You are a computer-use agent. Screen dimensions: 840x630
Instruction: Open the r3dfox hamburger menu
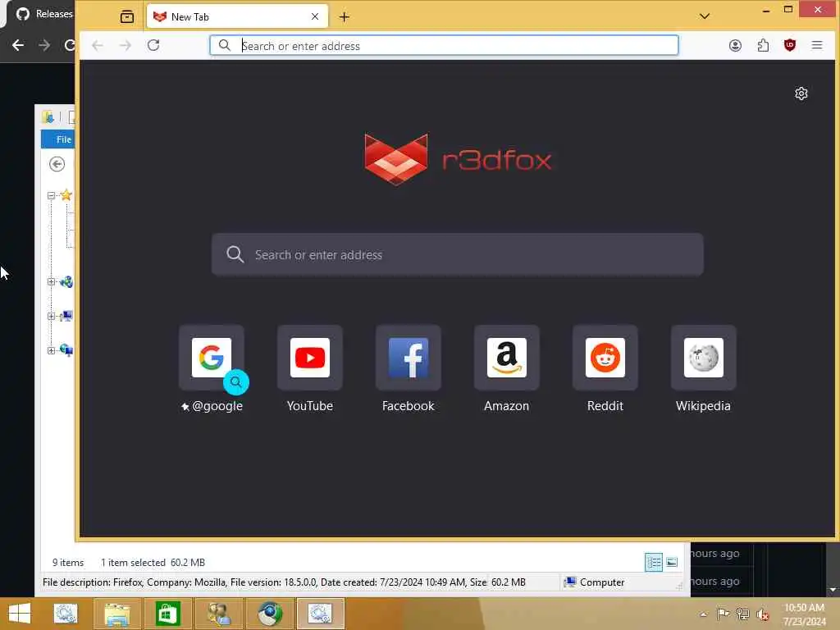point(816,46)
